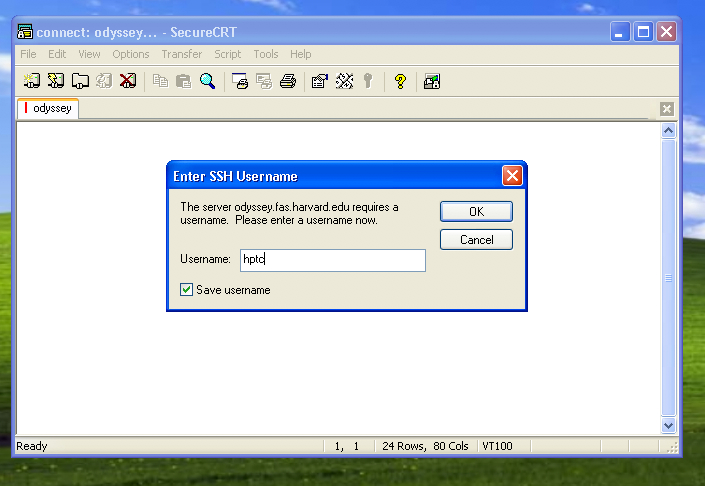The image size is (705, 486).
Task: Click the Print Screen toolbar icon
Action: pos(240,81)
